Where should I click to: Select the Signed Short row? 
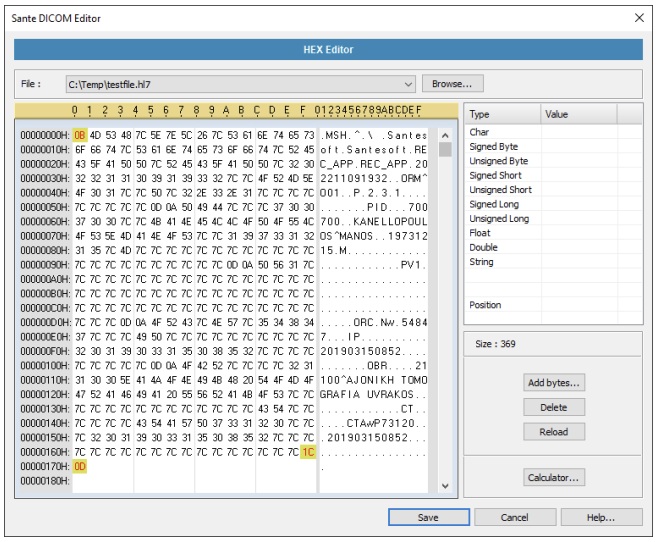click(553, 175)
